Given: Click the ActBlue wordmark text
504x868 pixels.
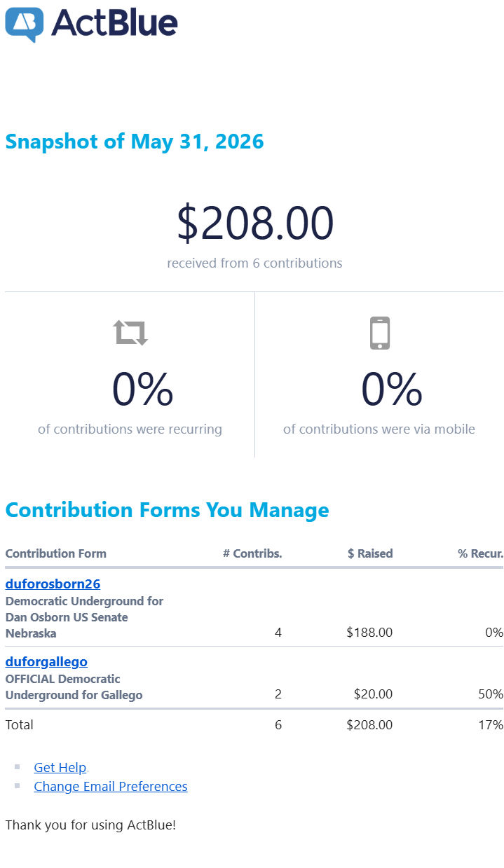Looking at the screenshot, I should tap(114, 23).
